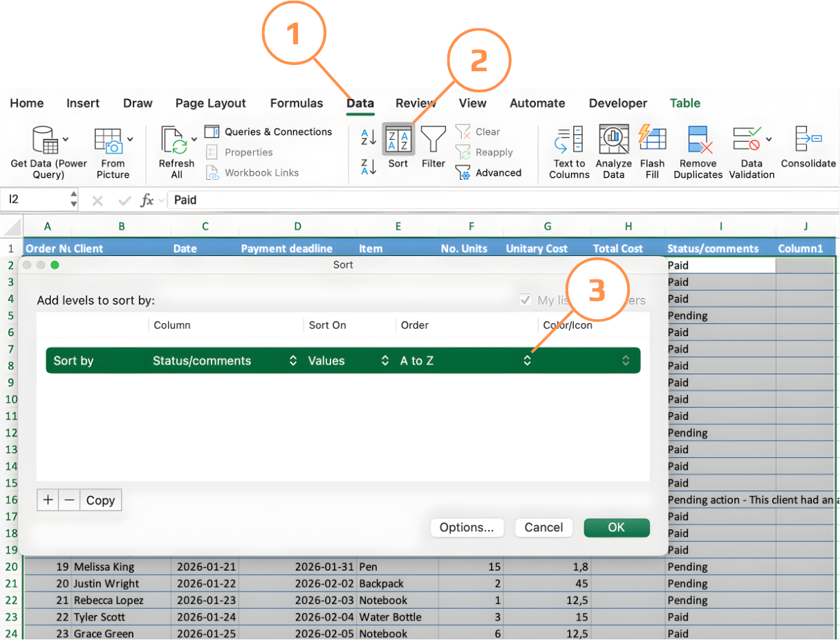
Task: Sort descending with Z to A icon
Action: pyautogui.click(x=368, y=167)
